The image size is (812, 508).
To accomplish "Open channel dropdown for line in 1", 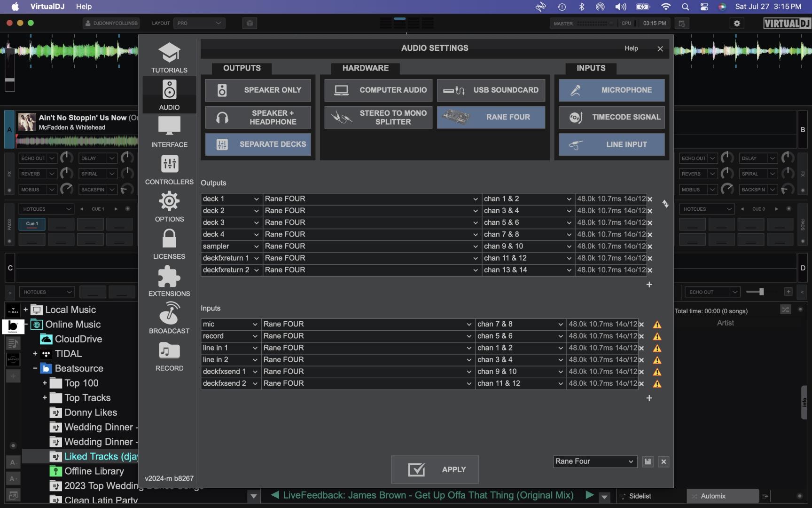I will [520, 348].
